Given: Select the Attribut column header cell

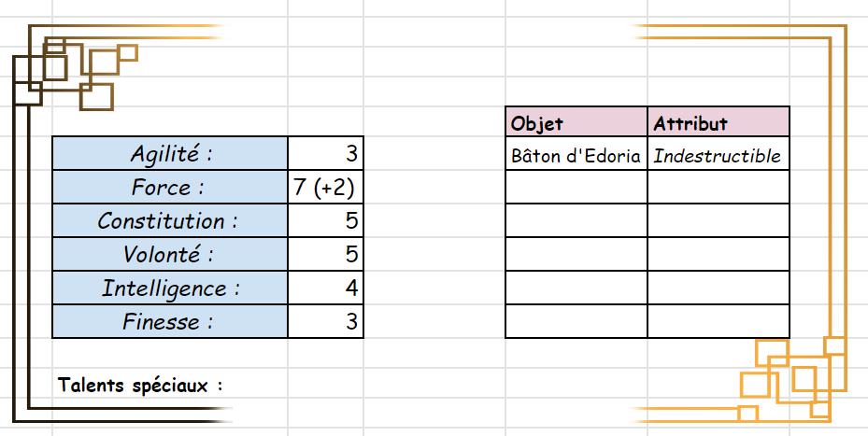Looking at the screenshot, I should [718, 122].
